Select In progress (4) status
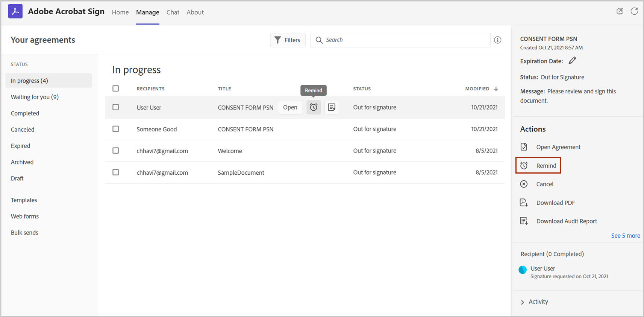Image resolution: width=644 pixels, height=317 pixels. [49, 81]
